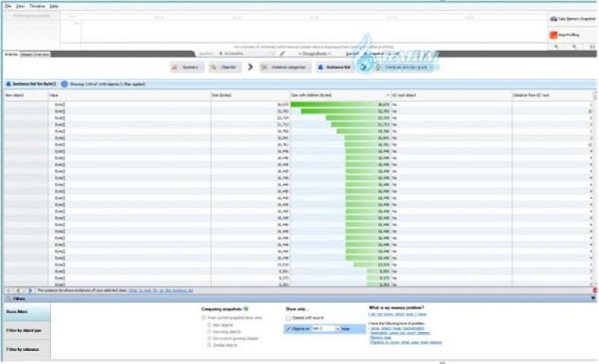
Task: Open 'Application uses too much memory' link
Action: pyautogui.click(x=400, y=333)
